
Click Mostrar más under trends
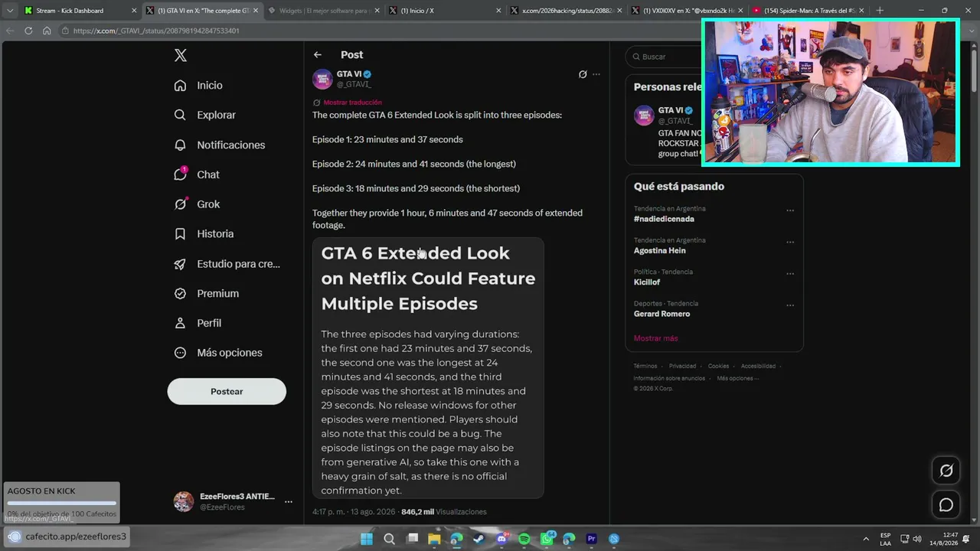655,338
